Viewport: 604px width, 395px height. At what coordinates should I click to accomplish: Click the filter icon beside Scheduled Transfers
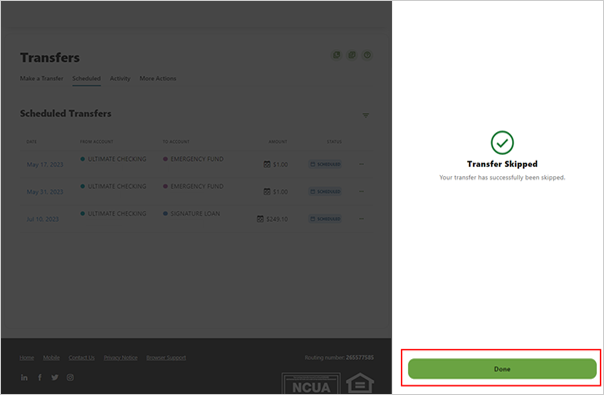coord(366,115)
